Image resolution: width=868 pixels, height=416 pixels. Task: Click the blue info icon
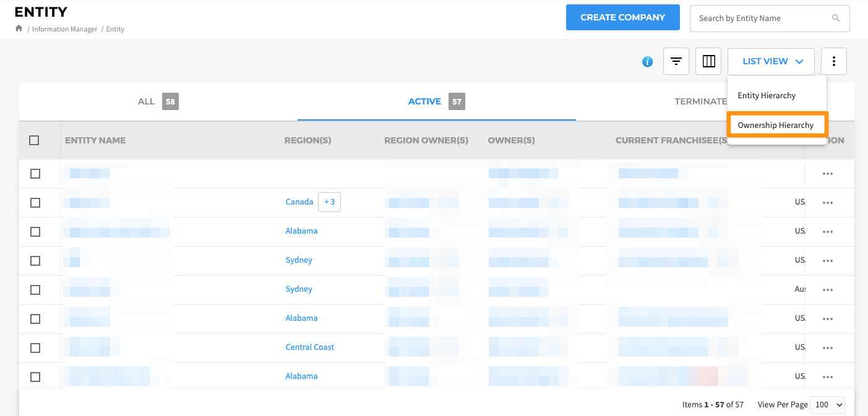point(647,62)
